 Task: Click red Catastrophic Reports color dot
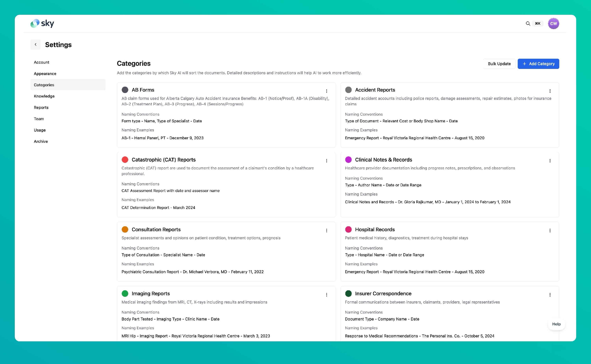(125, 160)
